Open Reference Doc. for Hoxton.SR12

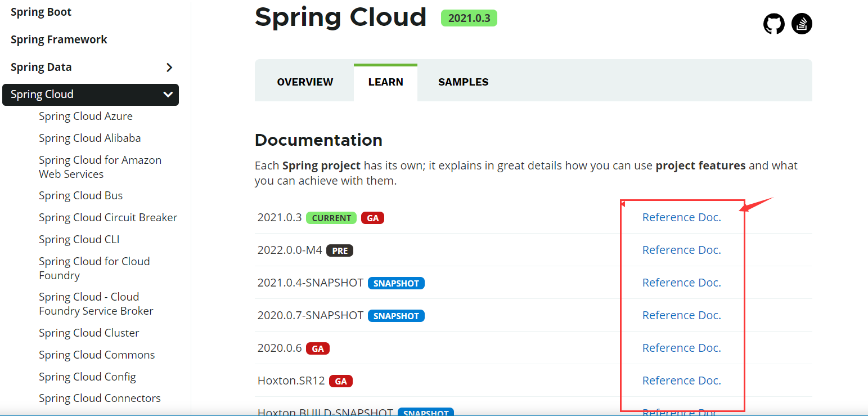[681, 381]
